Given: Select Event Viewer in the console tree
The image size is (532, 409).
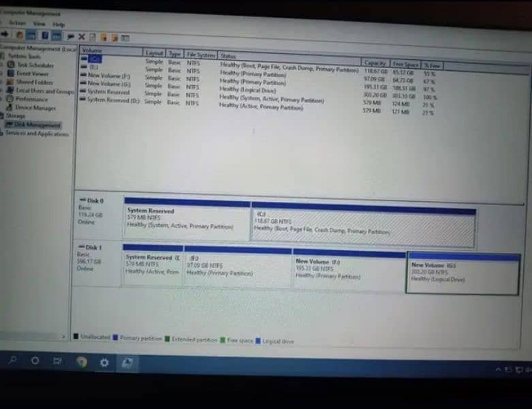Looking at the screenshot, I should pos(33,74).
